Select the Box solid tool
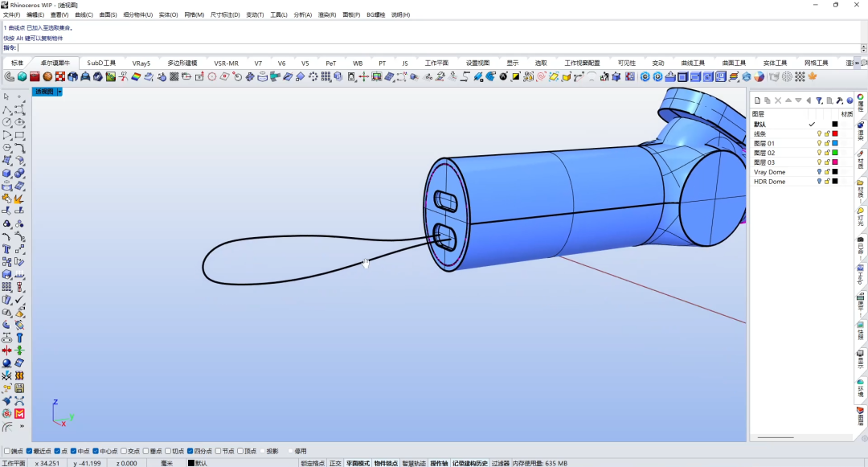This screenshot has height=467, width=868. pyautogui.click(x=6, y=173)
